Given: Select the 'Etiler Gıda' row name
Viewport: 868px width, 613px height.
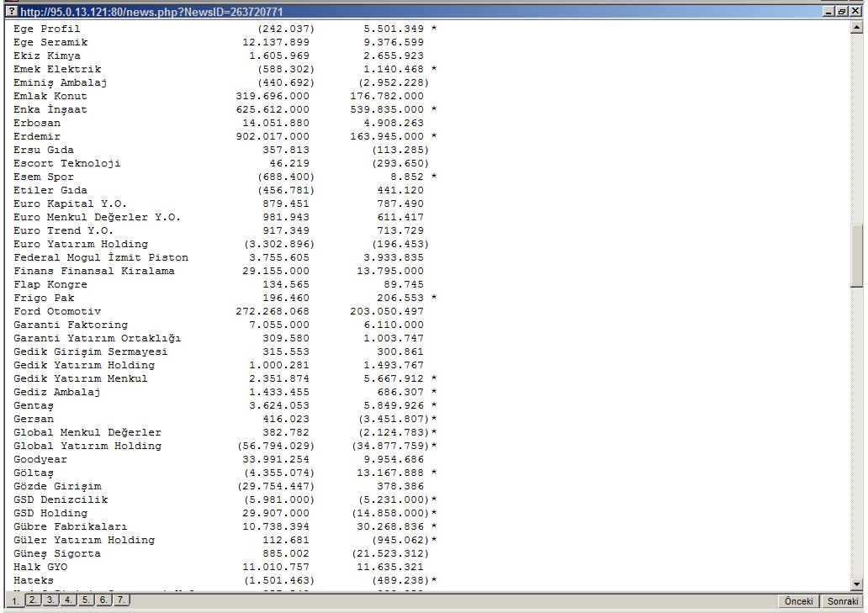Looking at the screenshot, I should click(50, 190).
